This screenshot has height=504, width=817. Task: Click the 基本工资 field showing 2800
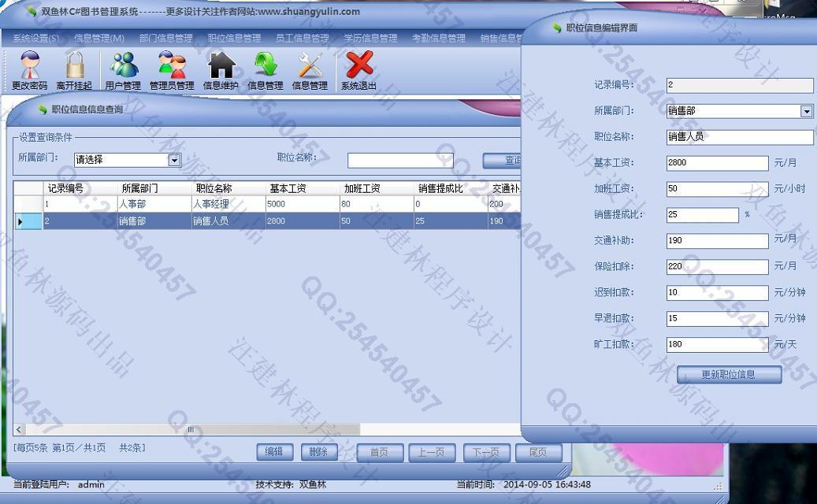[x=718, y=163]
